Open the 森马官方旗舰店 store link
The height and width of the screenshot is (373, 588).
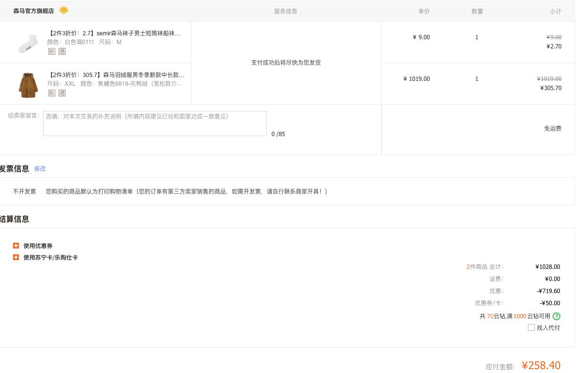(x=33, y=11)
